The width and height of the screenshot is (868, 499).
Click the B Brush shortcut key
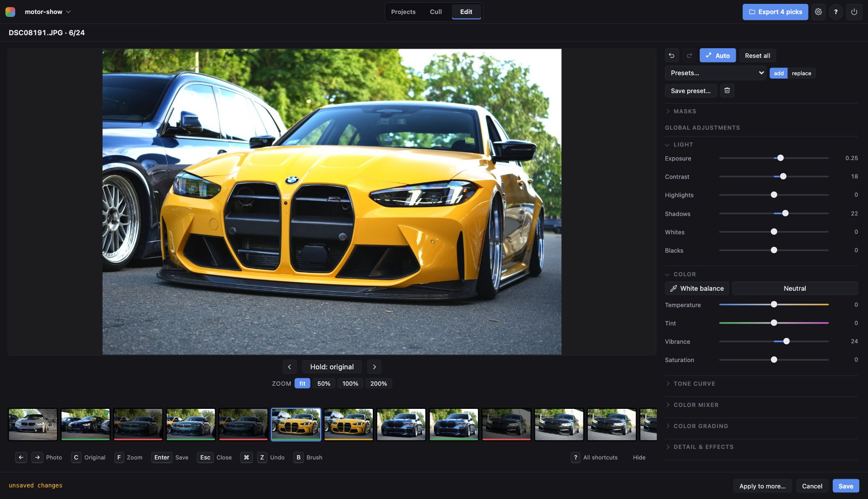tap(298, 458)
